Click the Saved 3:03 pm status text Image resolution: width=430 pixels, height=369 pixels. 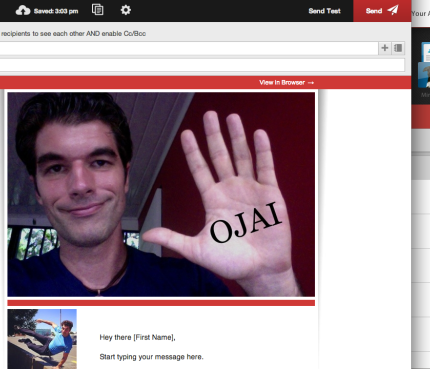pyautogui.click(x=56, y=11)
